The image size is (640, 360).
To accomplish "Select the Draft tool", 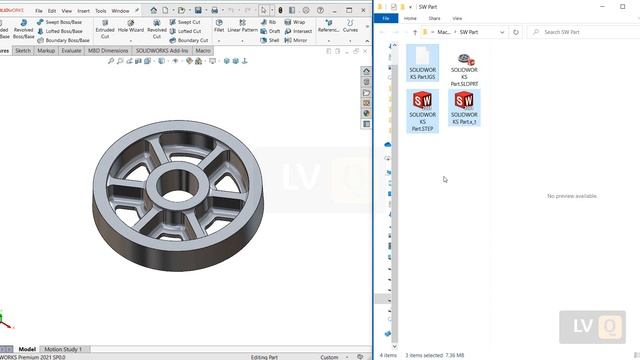I will coord(270,31).
